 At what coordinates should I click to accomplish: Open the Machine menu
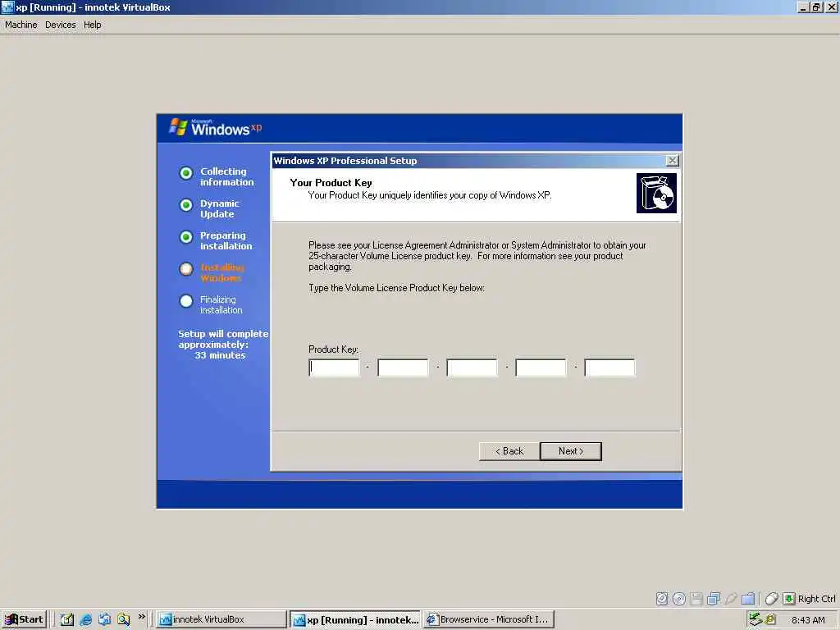(x=21, y=25)
